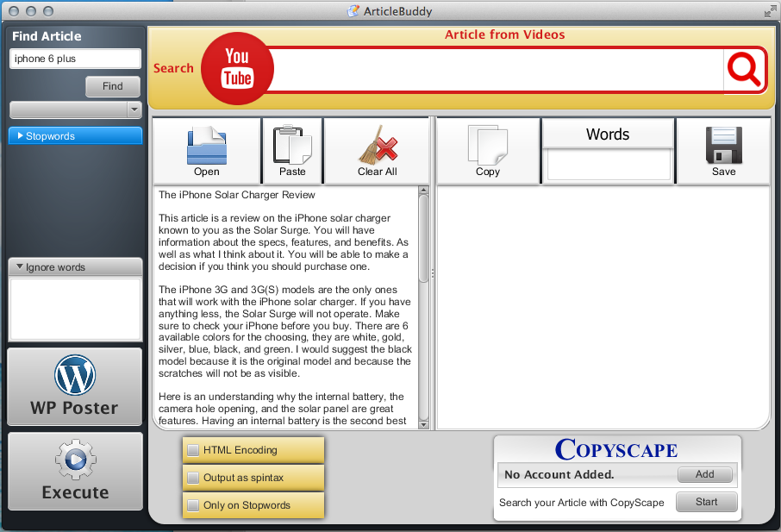The width and height of the screenshot is (781, 532).
Task: Click into the YouTube search input field
Action: tap(496, 69)
